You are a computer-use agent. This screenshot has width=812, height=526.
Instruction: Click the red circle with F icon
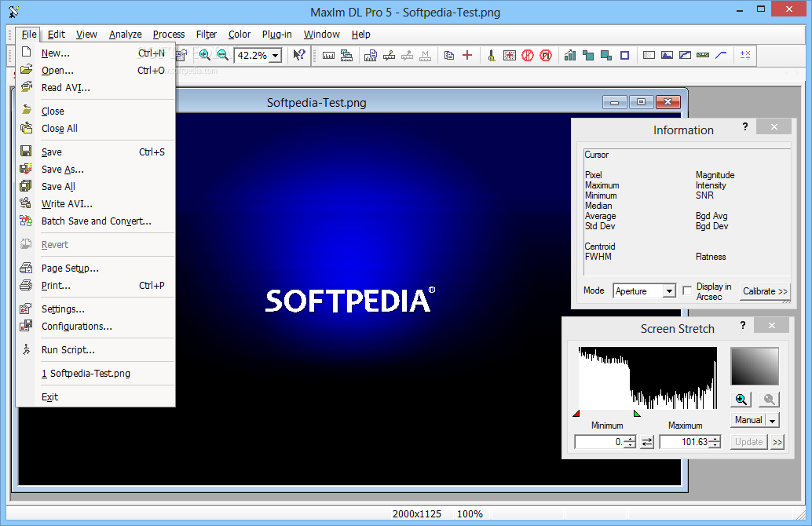click(546, 56)
